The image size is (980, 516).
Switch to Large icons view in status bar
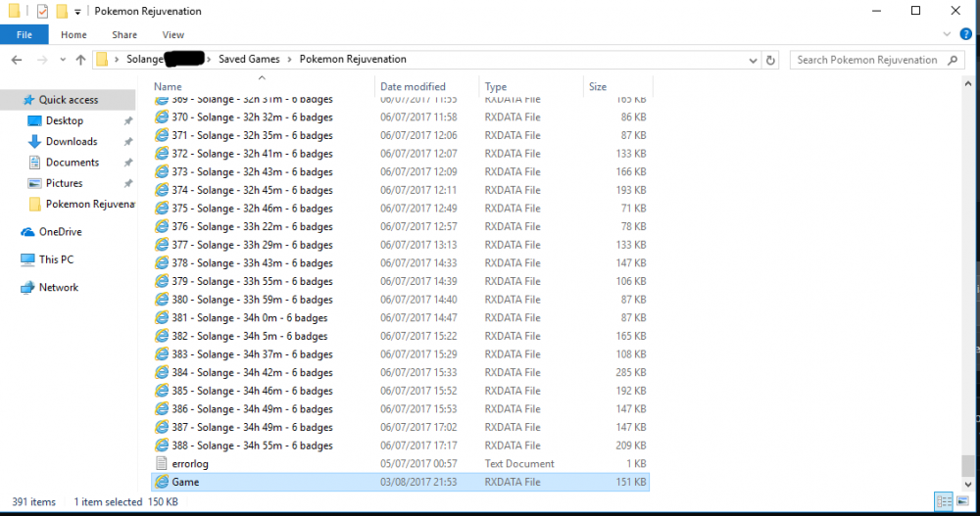[x=962, y=501]
